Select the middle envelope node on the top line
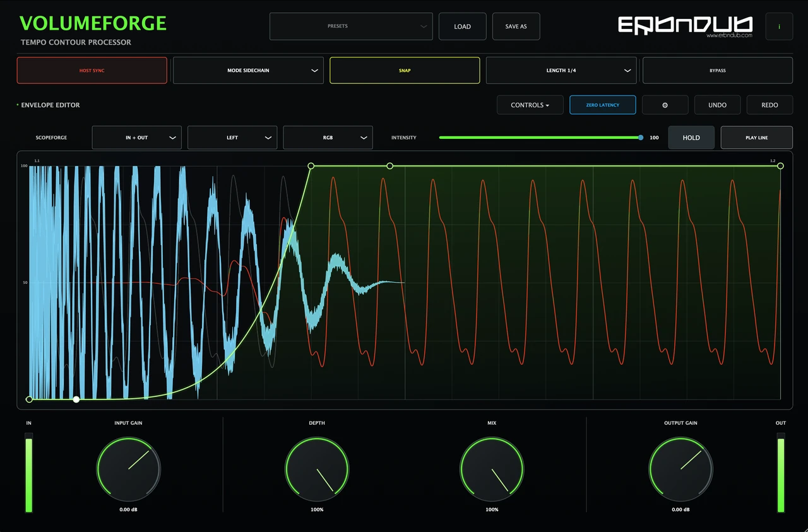The image size is (808, 532). (389, 166)
